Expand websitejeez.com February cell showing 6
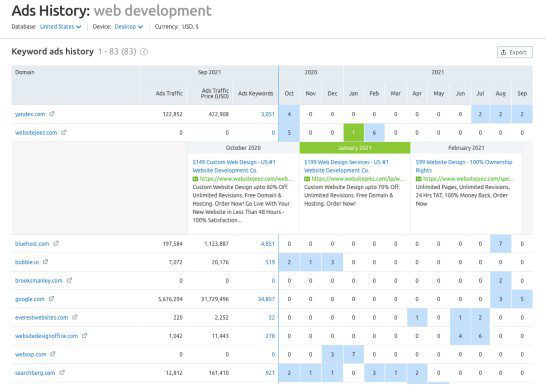 pyautogui.click(x=374, y=132)
